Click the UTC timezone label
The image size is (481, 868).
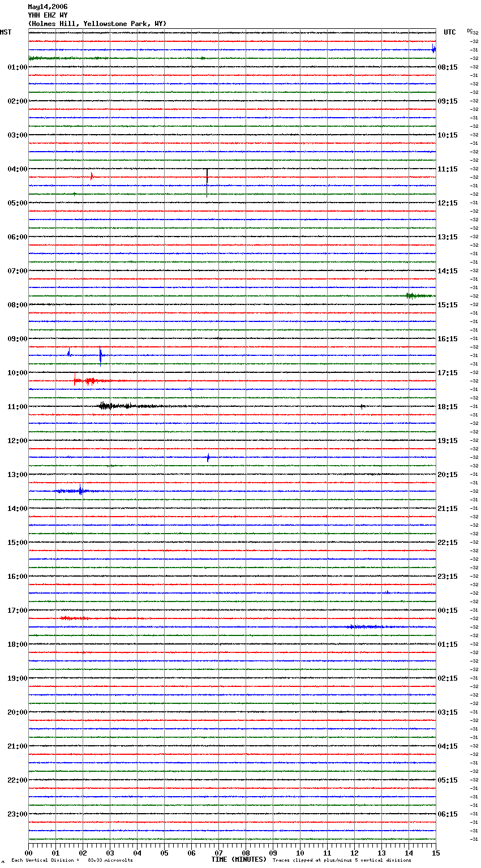[449, 32]
